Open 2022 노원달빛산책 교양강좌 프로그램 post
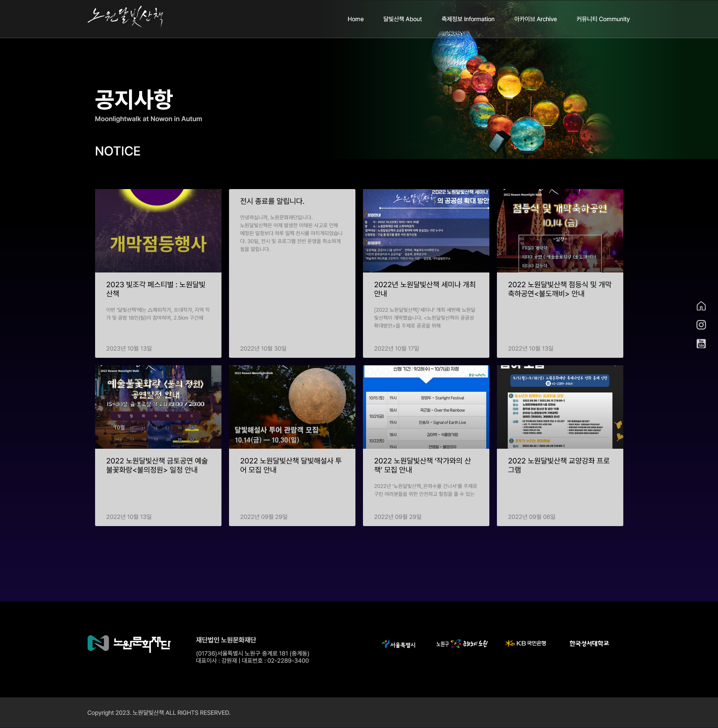Image resolution: width=718 pixels, height=728 pixels. click(559, 465)
